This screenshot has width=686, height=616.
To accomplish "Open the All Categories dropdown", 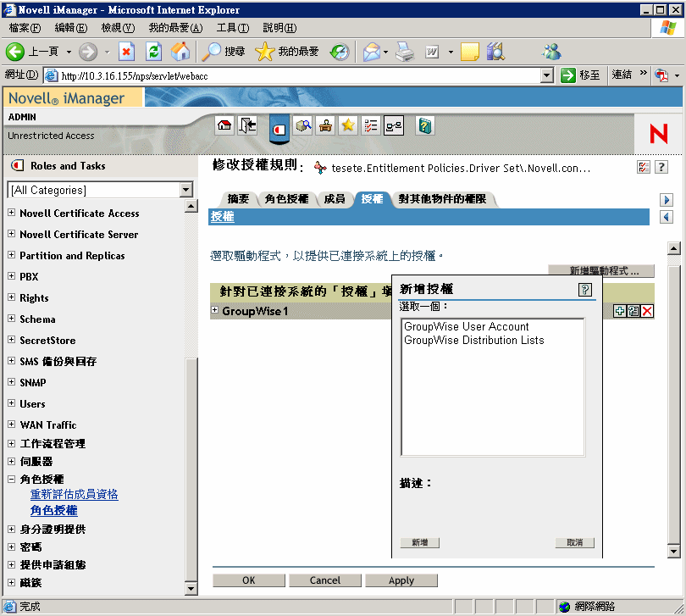I will point(186,190).
